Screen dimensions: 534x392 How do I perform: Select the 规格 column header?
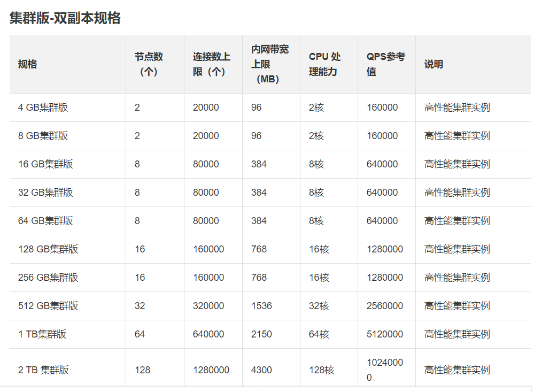tap(28, 64)
